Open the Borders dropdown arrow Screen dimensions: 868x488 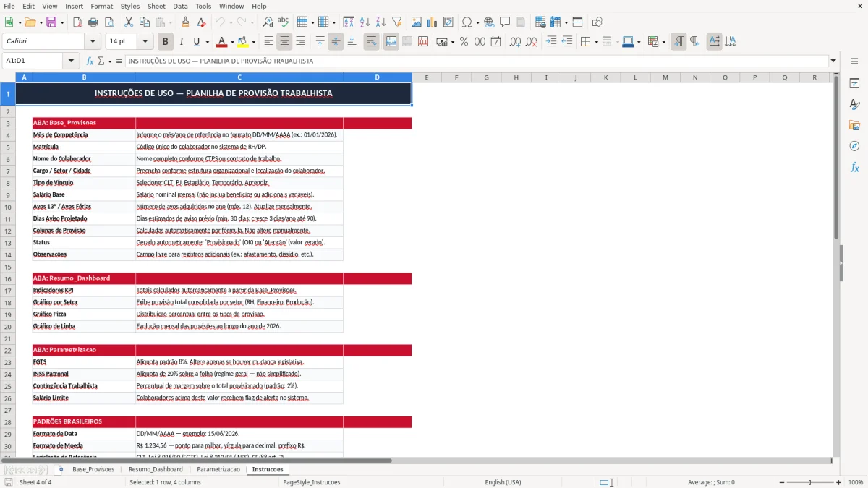pyautogui.click(x=596, y=42)
